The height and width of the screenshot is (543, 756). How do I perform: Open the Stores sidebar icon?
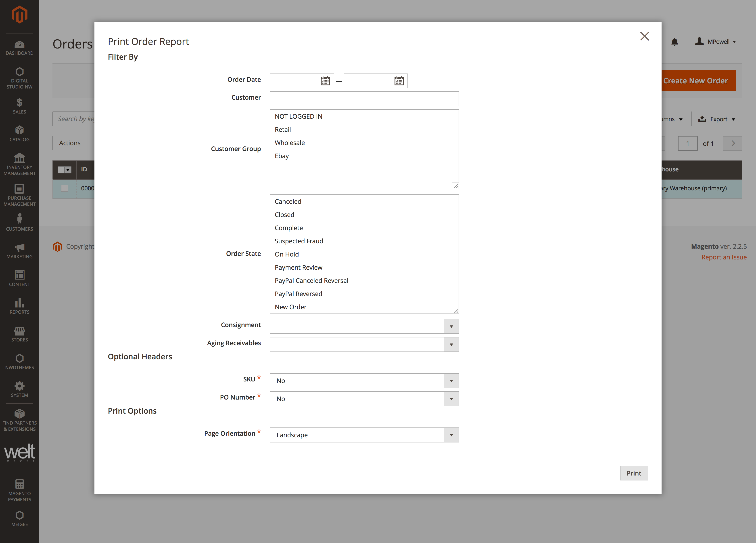pyautogui.click(x=19, y=334)
